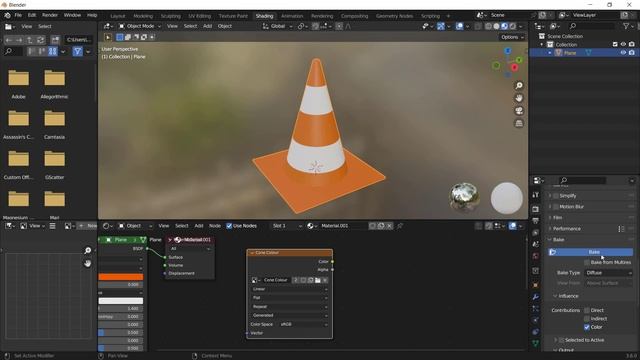Collapse the Bake panel
Viewport: 640px width, 360px height.
[558, 240]
